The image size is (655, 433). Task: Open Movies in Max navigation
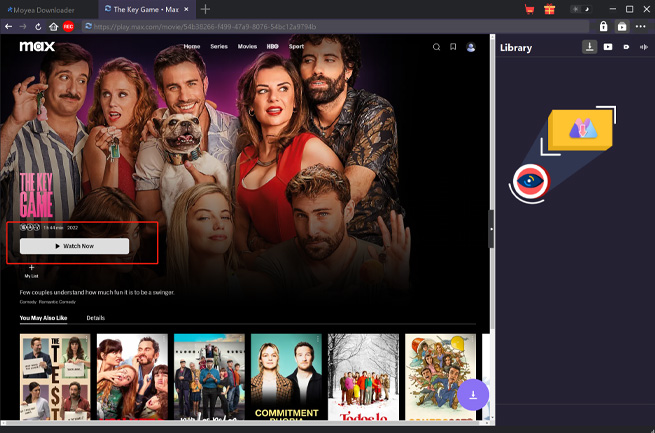coord(246,47)
